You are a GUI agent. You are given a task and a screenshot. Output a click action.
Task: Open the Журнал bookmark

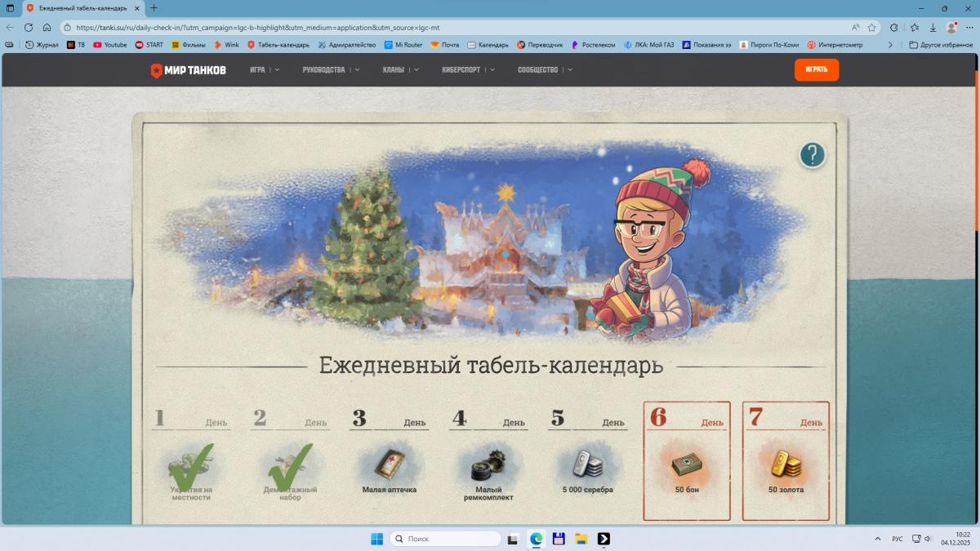coord(42,45)
